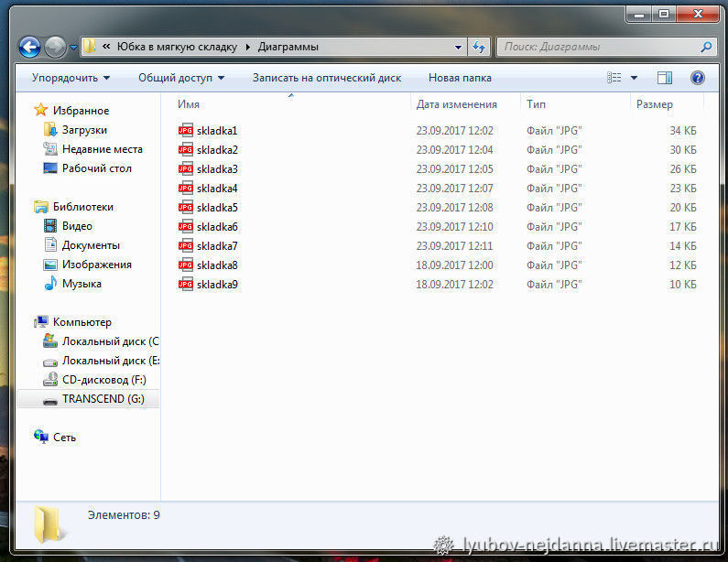The image size is (728, 562).
Task: Select the skladka4 JPG file icon
Action: tap(186, 188)
